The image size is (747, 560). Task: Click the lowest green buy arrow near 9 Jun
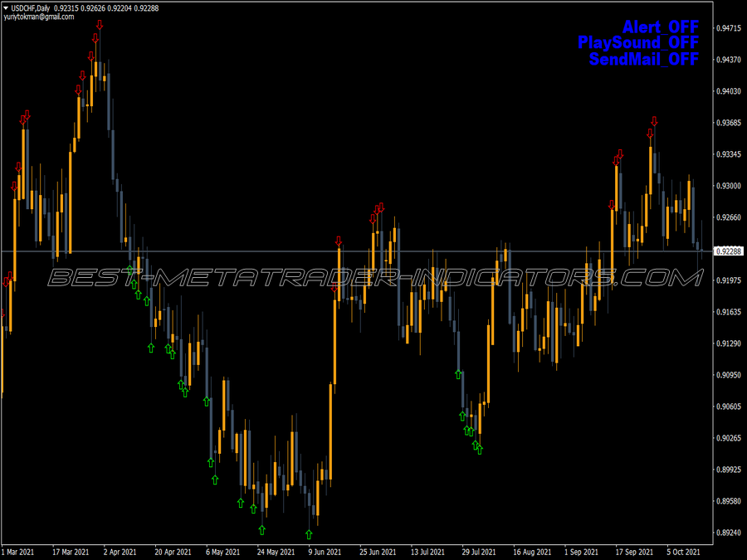pos(309,534)
